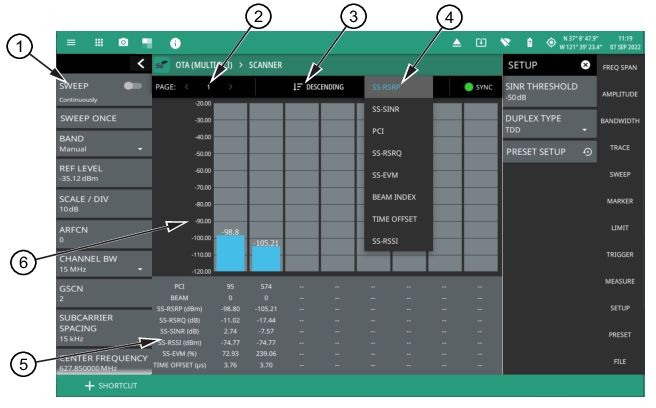Screen dimensions: 656x408
Task: Open the CHANNEL BW dropdown
Action: coord(140,269)
